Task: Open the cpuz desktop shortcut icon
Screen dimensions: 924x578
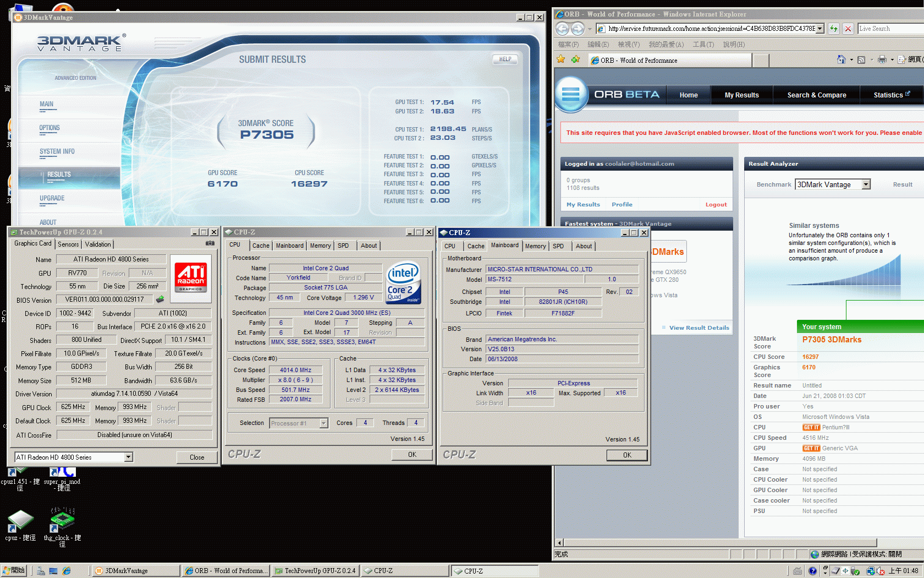Action: (20, 521)
